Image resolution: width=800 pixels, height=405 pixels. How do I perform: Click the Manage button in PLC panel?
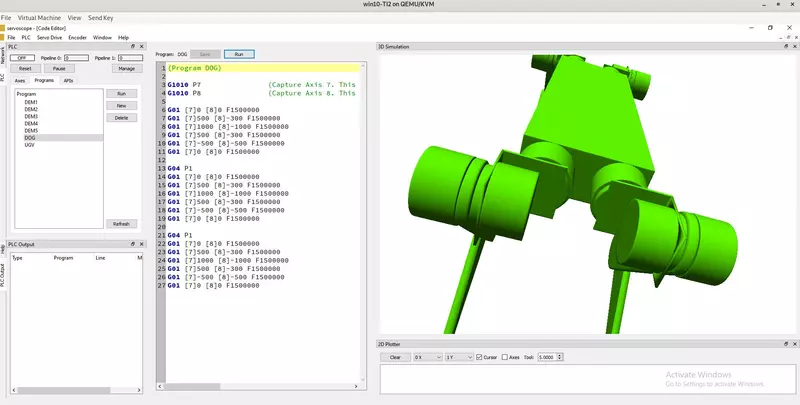(126, 68)
